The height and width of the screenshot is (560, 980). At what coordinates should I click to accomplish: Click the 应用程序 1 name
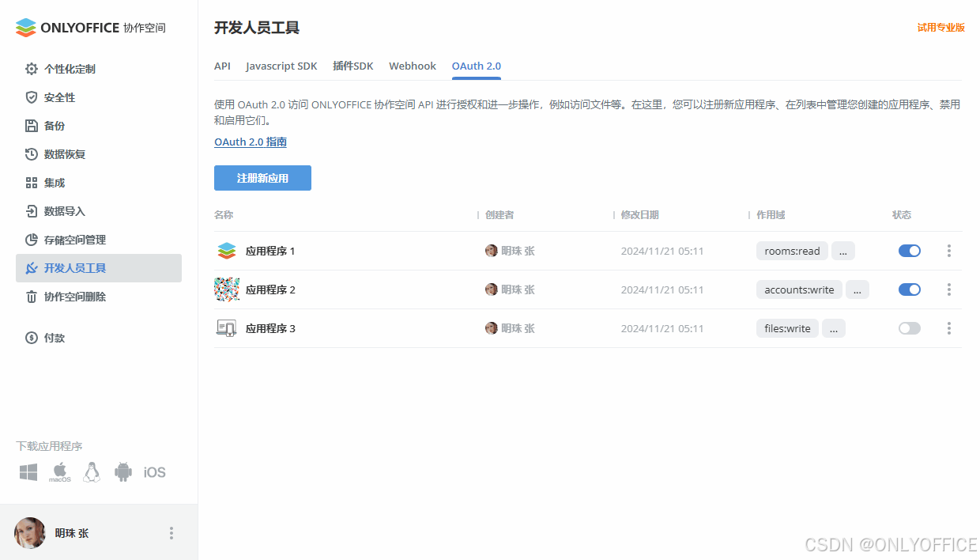[x=270, y=251]
